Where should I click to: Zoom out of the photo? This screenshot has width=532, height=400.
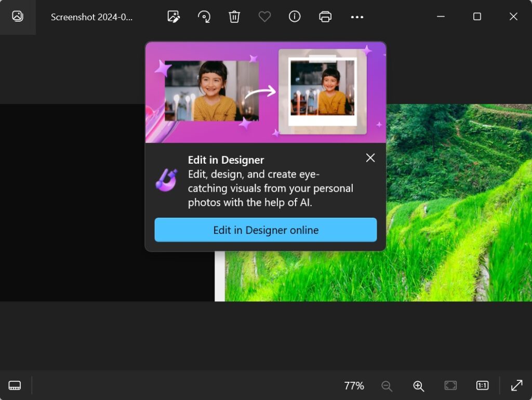[x=387, y=385]
